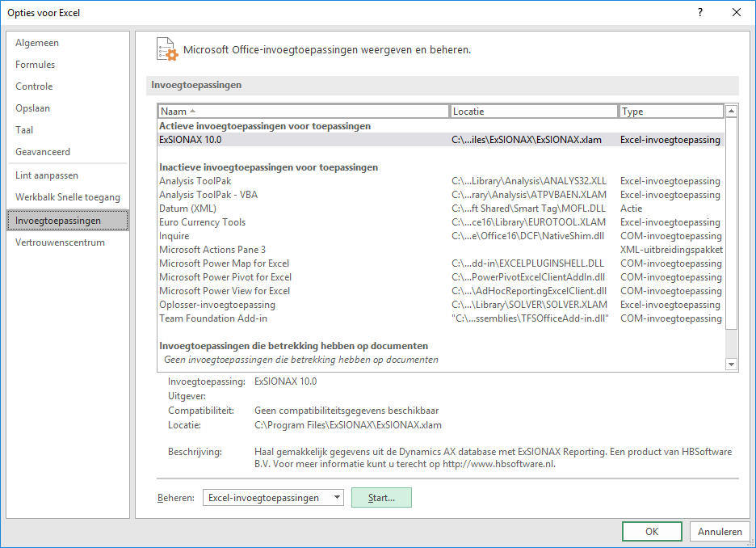Open Werkbalk Snelle toegang settings
The image size is (756, 548).
coord(68,197)
